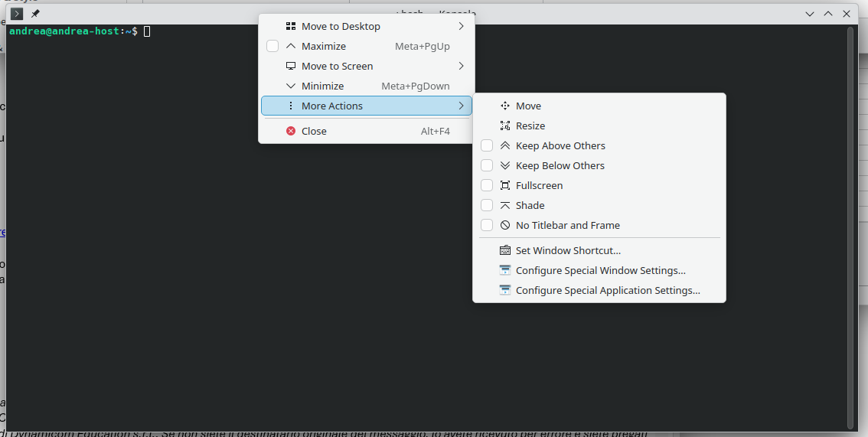
Task: Click the keyboard icon for Set Window Shortcut
Action: tap(505, 250)
